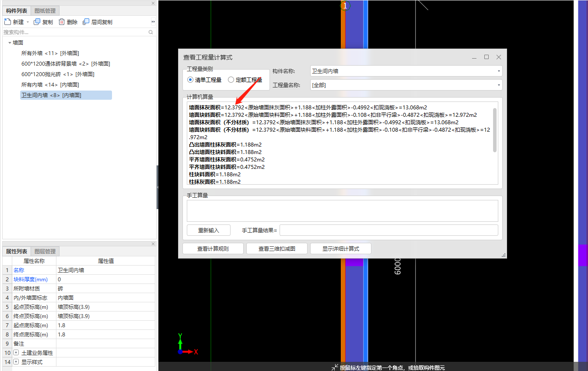Click the 凸出墙面柱抹灰面积=1.188m2 line
The image size is (588, 371).
point(225,144)
